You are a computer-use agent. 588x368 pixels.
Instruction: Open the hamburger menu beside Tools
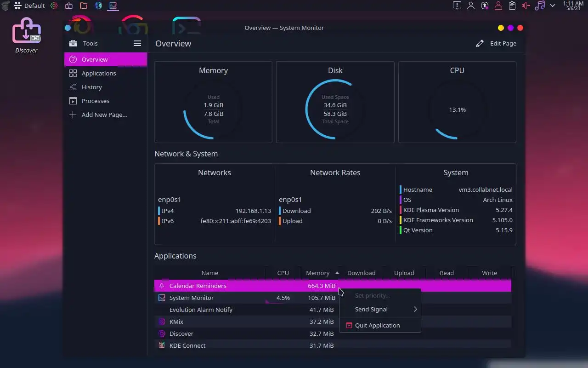tap(137, 43)
